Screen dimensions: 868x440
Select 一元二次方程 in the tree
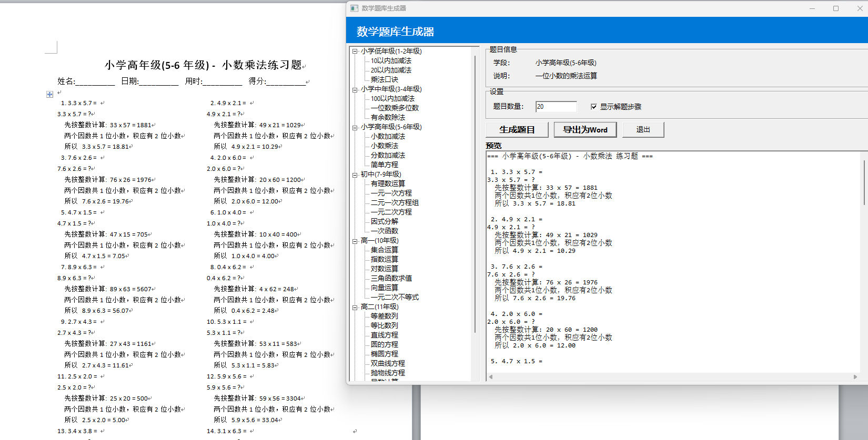point(391,212)
